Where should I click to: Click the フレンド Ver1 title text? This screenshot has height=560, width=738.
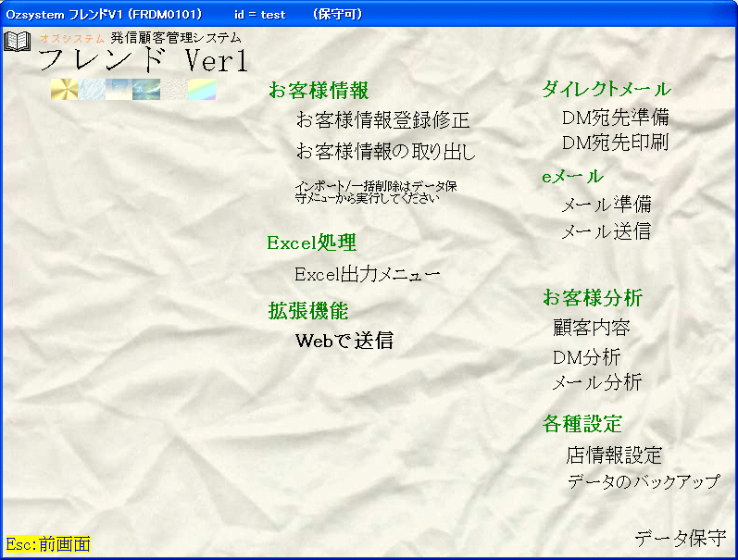pos(144,60)
